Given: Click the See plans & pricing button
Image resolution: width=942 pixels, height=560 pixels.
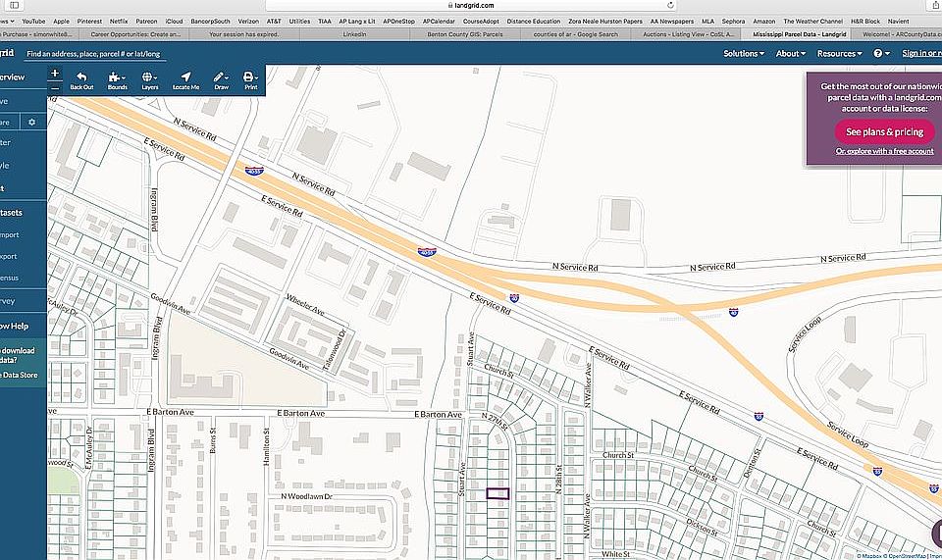Looking at the screenshot, I should tap(884, 131).
